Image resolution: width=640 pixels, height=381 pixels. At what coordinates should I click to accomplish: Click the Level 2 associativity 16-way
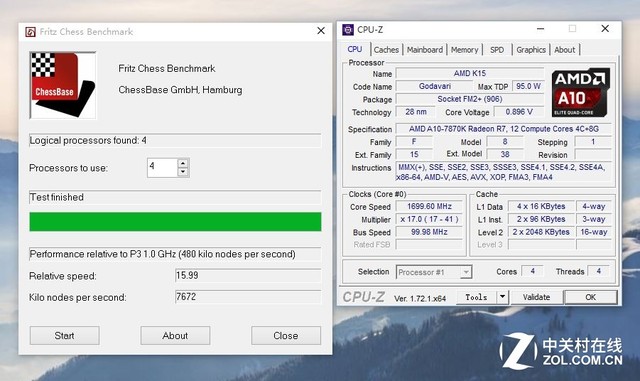594,232
